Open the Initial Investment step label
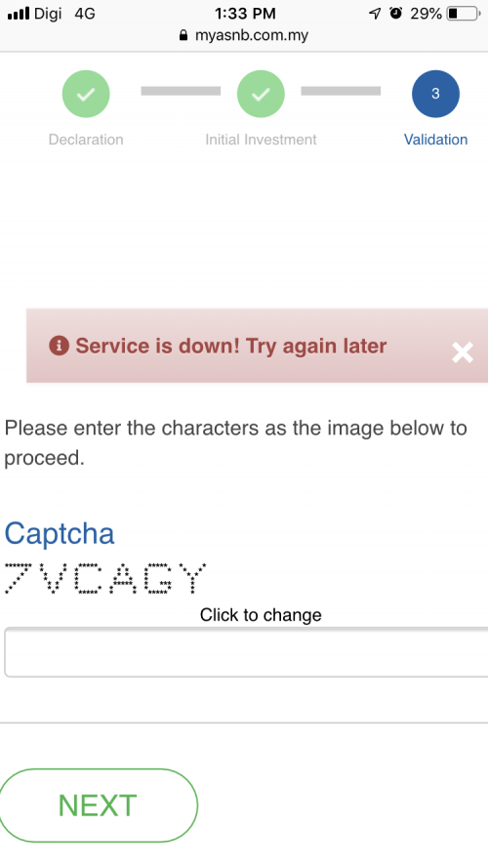 tap(261, 140)
